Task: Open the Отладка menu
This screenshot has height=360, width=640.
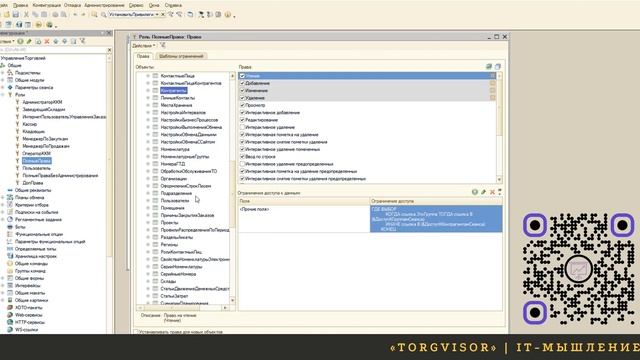Action: (72, 5)
